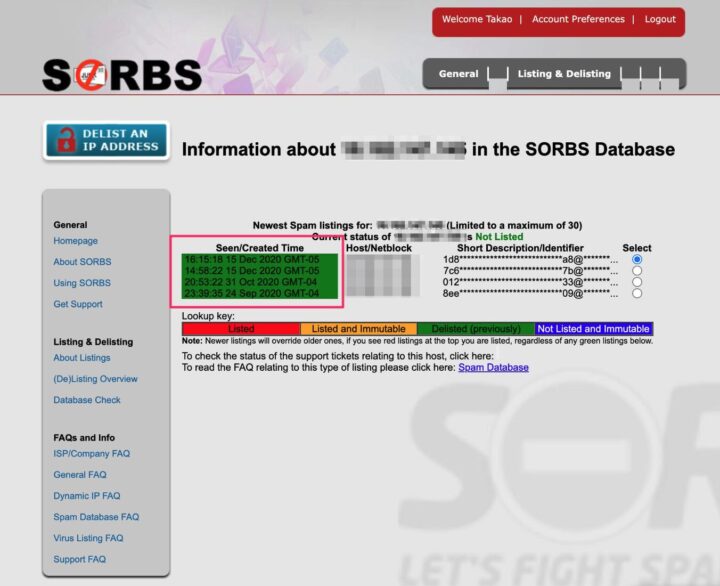Open the Using SORBS link
Screen dimensions: 720x586
82,283
